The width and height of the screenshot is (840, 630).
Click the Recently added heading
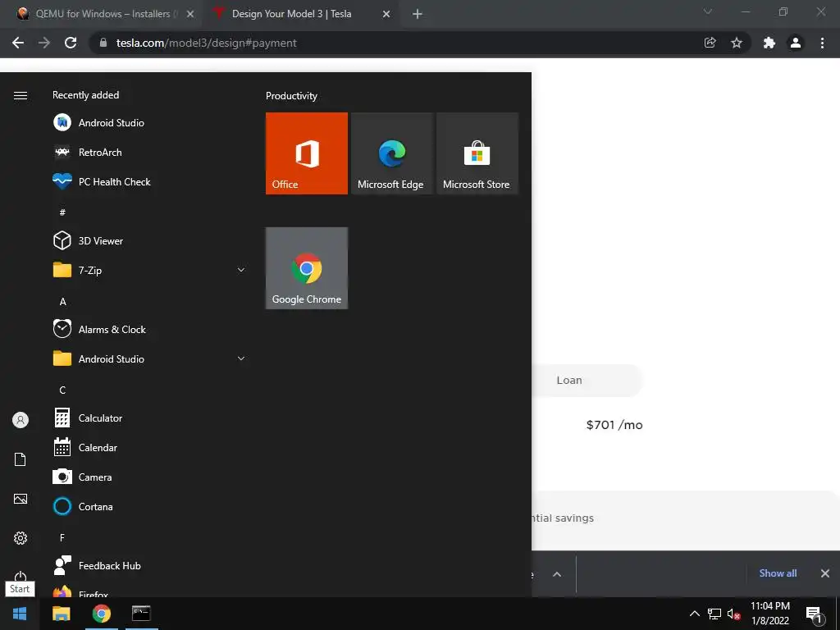point(85,95)
